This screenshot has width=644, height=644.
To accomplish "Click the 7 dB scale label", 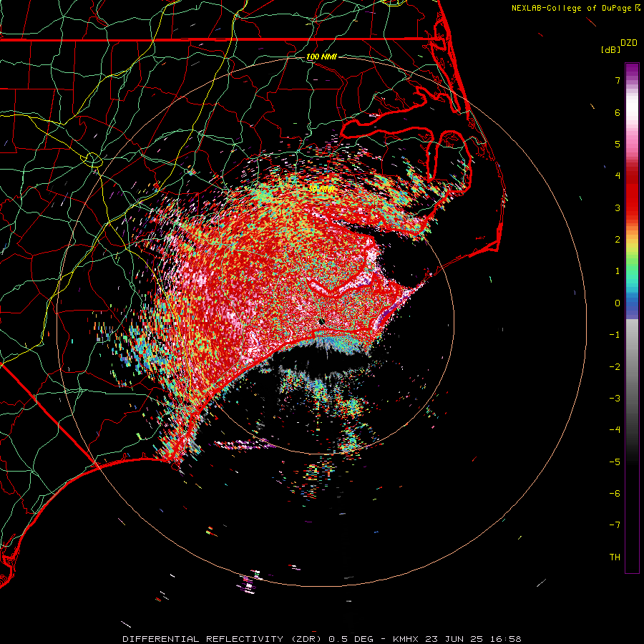I will click(x=618, y=80).
